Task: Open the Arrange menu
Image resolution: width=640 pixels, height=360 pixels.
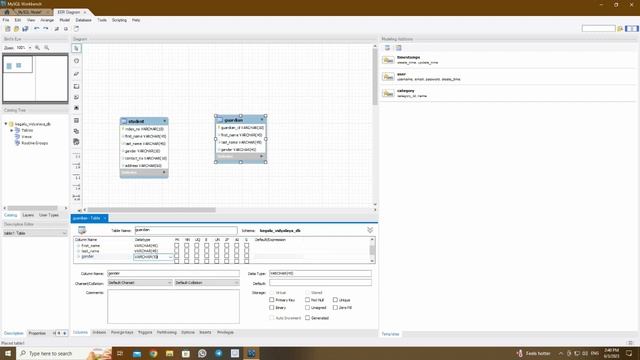Action: point(47,20)
